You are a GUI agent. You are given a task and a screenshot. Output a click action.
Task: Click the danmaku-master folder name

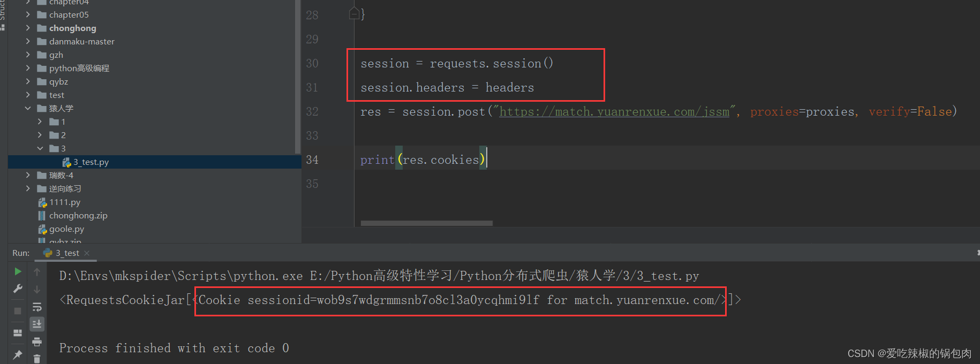[82, 42]
